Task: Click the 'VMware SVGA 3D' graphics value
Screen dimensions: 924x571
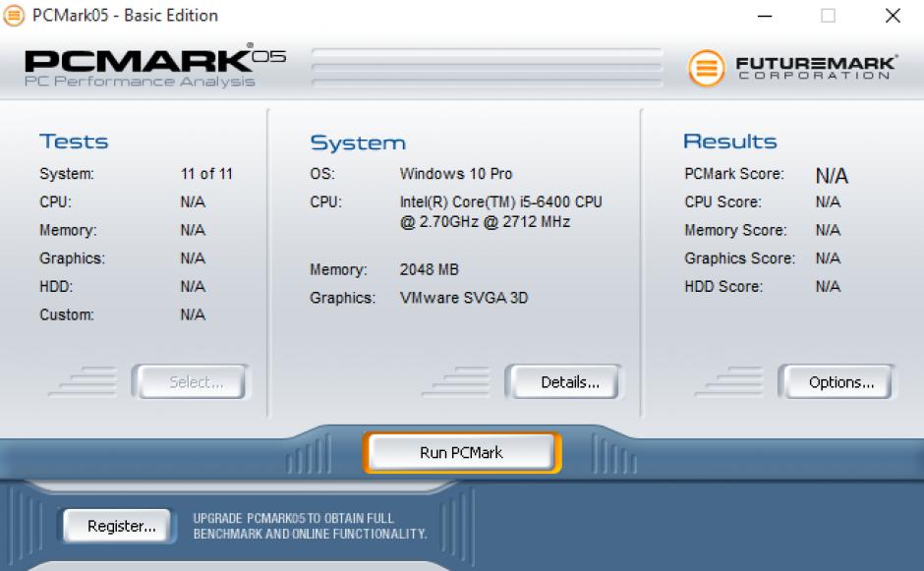Action: (463, 298)
